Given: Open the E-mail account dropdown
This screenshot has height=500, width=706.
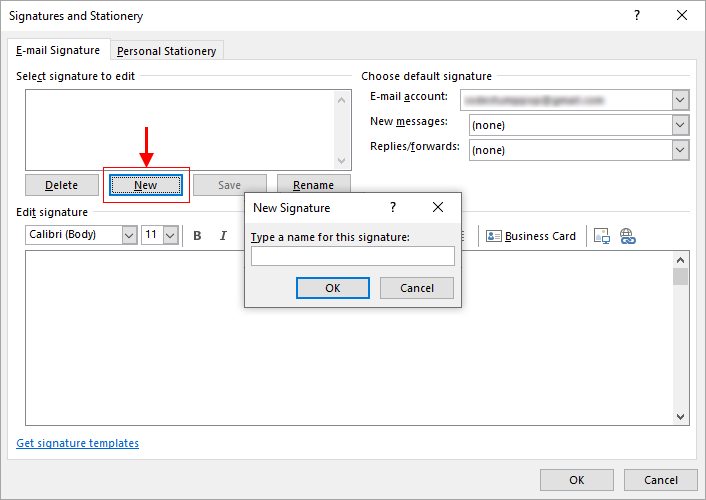Looking at the screenshot, I should coord(681,100).
